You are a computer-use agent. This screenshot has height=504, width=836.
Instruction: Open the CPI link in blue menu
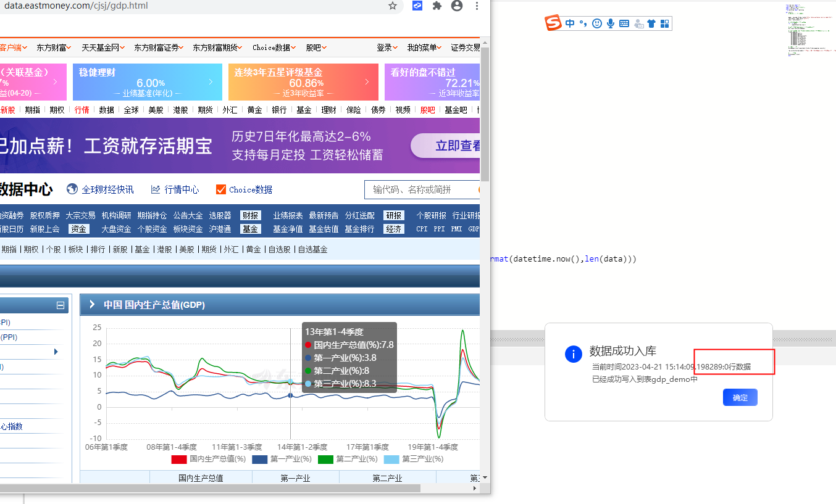click(x=422, y=229)
